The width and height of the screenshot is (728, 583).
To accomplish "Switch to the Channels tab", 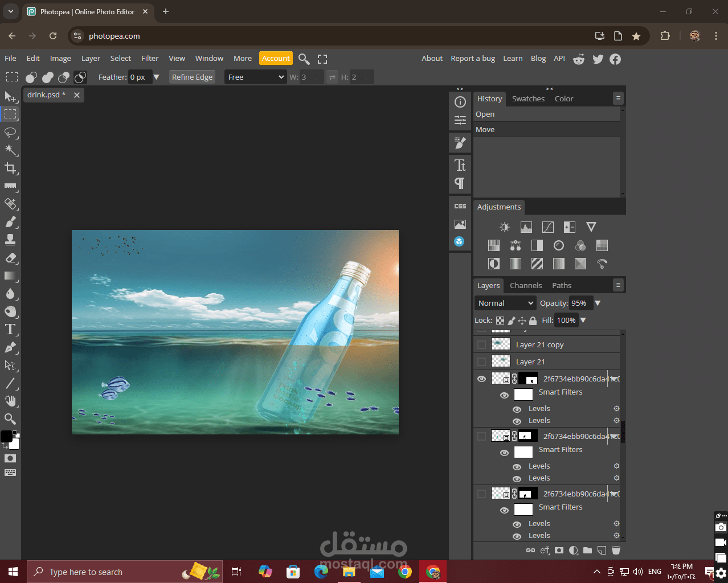I will pyautogui.click(x=525, y=286).
